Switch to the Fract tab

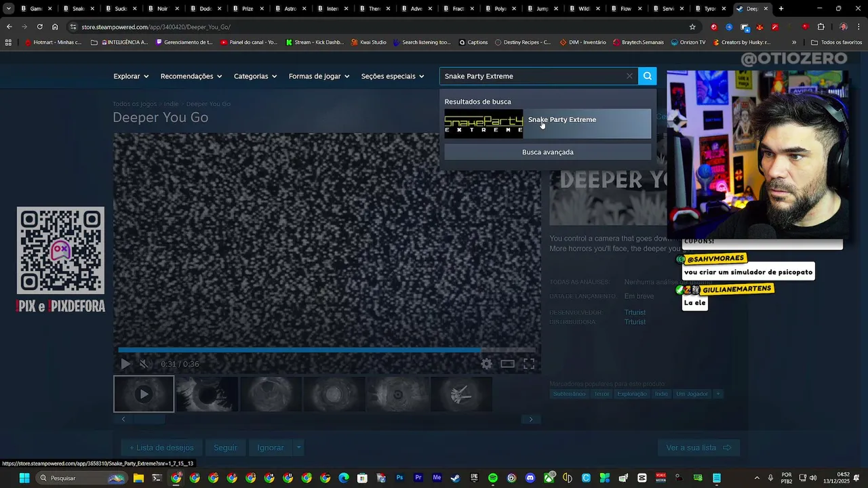(x=458, y=9)
